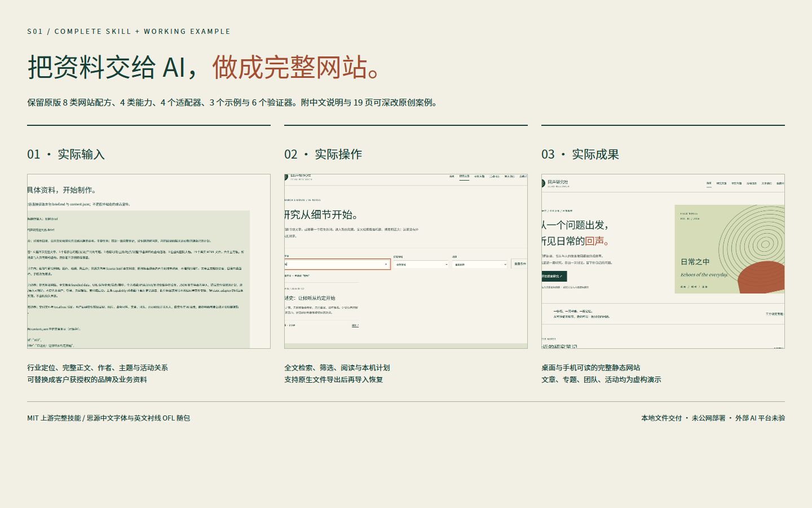Click '研究从细节开始。' in the 实际操作 preview
The height and width of the screenshot is (508, 812).
click(321, 214)
